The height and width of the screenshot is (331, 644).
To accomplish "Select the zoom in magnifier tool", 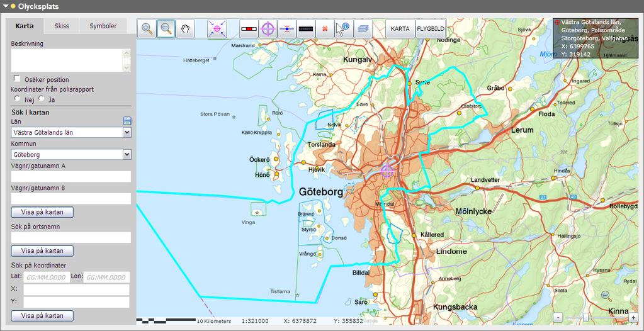I will click(x=147, y=29).
